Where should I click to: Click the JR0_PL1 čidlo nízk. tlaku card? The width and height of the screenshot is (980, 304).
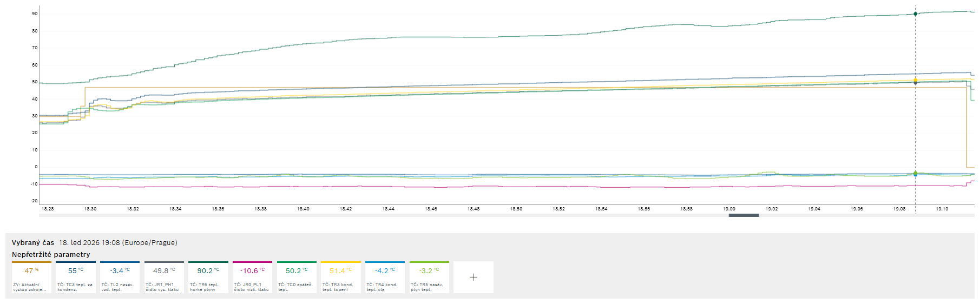coord(252,277)
